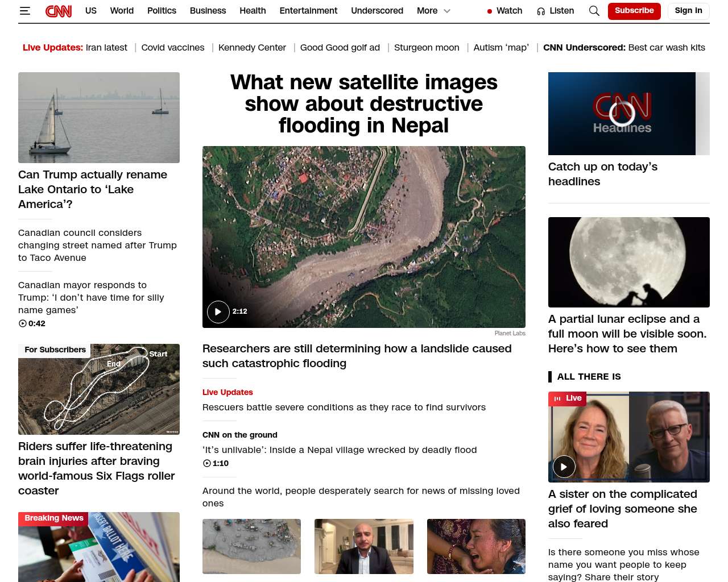Open the man in suit thumbnail

[364, 546]
